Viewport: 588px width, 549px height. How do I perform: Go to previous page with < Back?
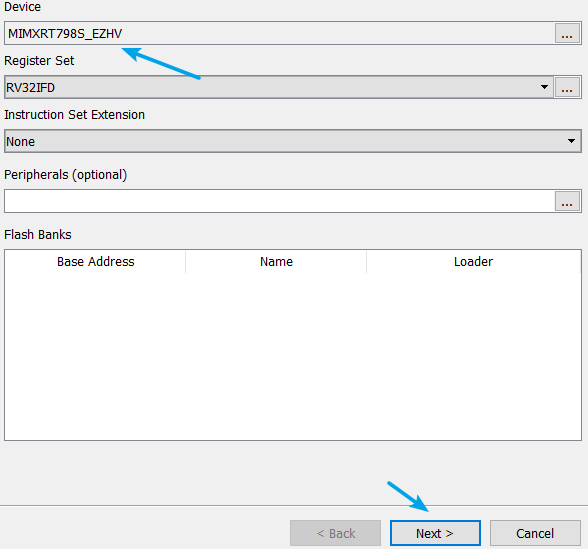click(335, 533)
